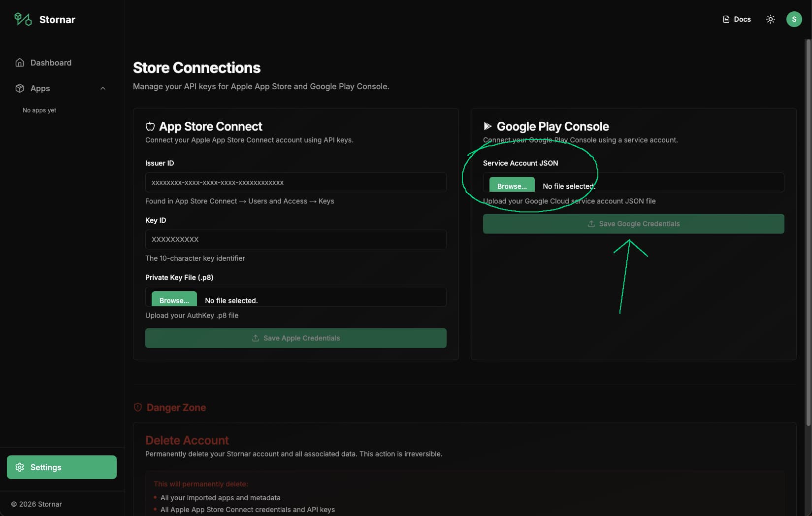The width and height of the screenshot is (812, 516).
Task: Click the "No apps yet" text
Action: tap(39, 110)
